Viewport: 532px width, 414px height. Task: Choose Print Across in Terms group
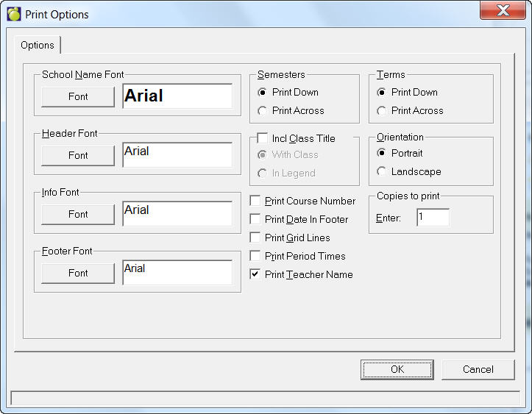[382, 111]
